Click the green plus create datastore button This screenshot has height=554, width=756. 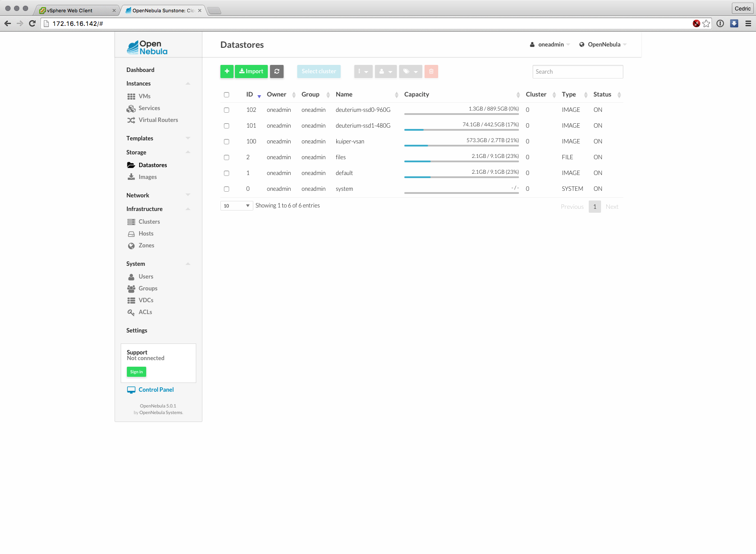click(227, 71)
